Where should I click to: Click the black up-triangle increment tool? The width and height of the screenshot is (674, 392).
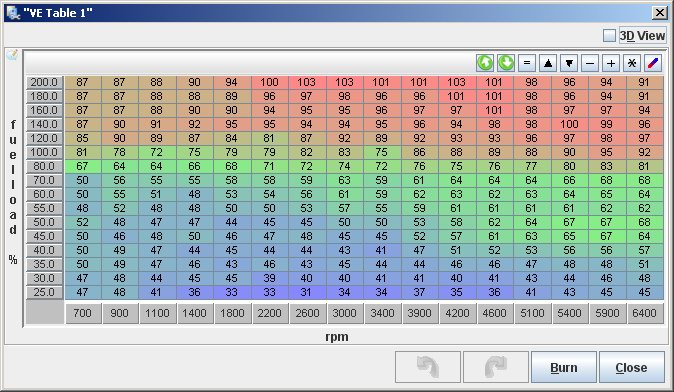pyautogui.click(x=548, y=63)
